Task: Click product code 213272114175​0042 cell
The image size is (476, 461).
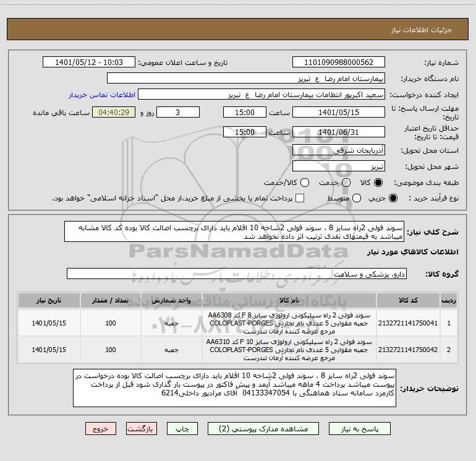Action: click(x=408, y=350)
